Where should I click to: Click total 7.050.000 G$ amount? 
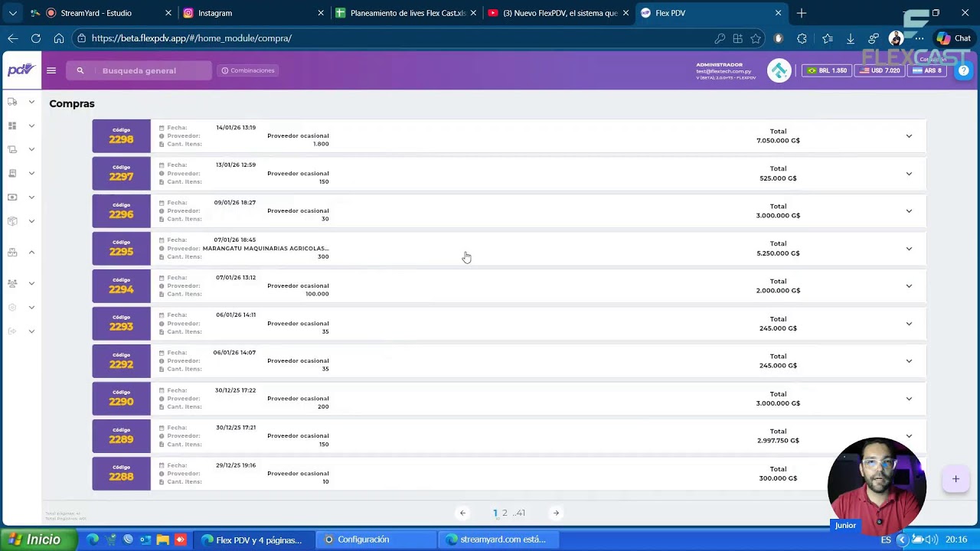(778, 141)
